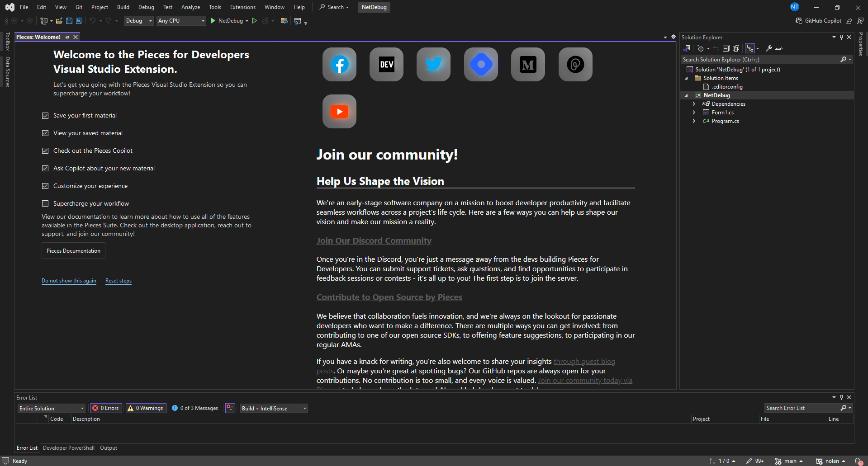Screen dimensions: 868x466
Task: Click the Pieces Documentation button
Action: (73, 251)
